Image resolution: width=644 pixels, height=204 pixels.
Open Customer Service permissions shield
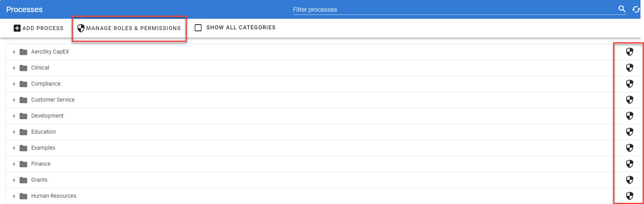click(x=630, y=100)
